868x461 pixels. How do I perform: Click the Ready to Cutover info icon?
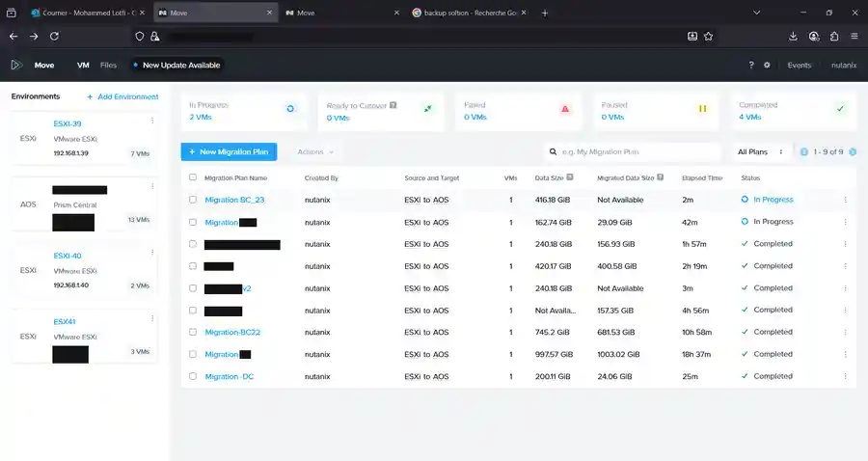(393, 105)
